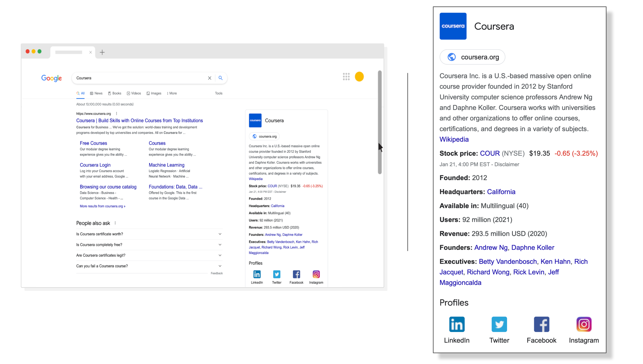Clear the search box with the X icon
The height and width of the screenshot is (364, 643).
[209, 78]
